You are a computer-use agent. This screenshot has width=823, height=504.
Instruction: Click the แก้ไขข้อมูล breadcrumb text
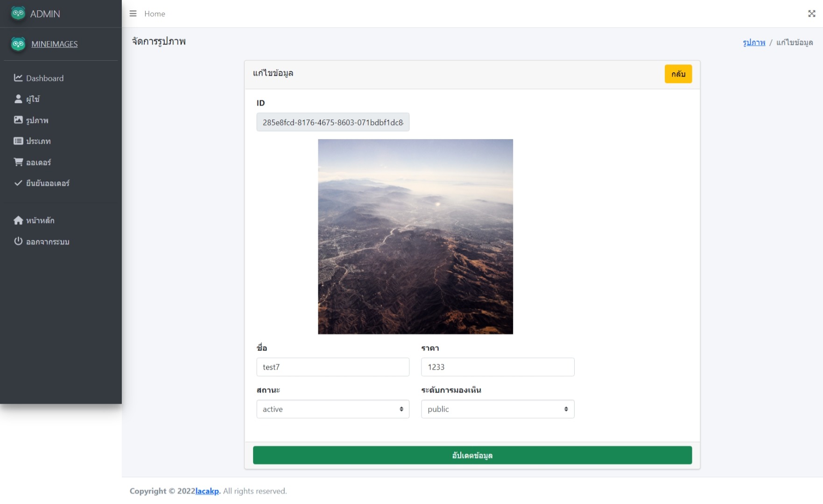point(794,42)
